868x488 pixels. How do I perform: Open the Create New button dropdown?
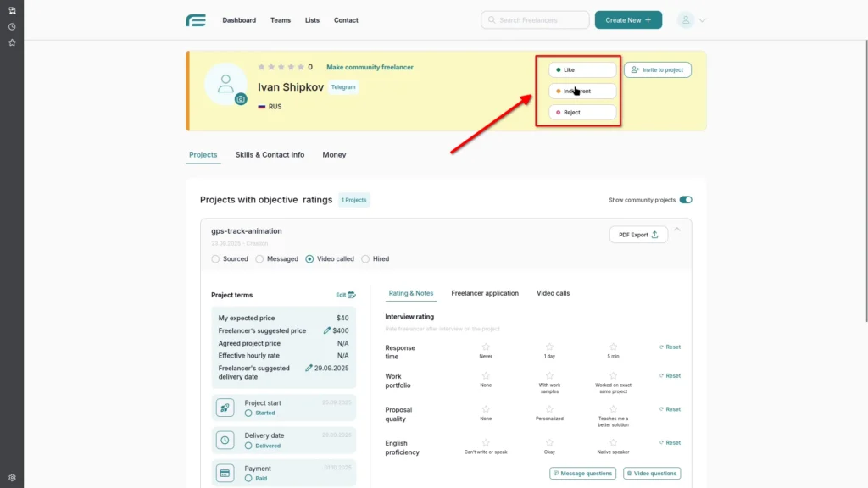[628, 19]
